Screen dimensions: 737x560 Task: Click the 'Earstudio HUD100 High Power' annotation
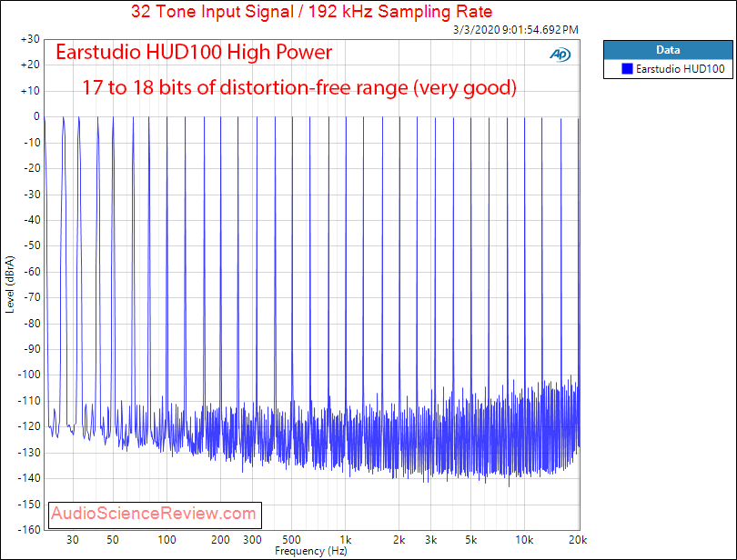[194, 52]
